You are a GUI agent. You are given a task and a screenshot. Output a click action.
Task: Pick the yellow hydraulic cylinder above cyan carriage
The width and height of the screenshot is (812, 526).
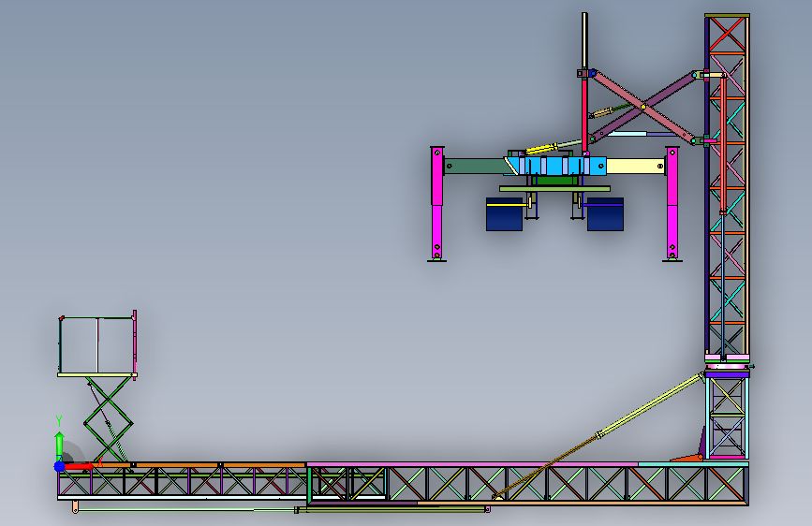coord(541,149)
